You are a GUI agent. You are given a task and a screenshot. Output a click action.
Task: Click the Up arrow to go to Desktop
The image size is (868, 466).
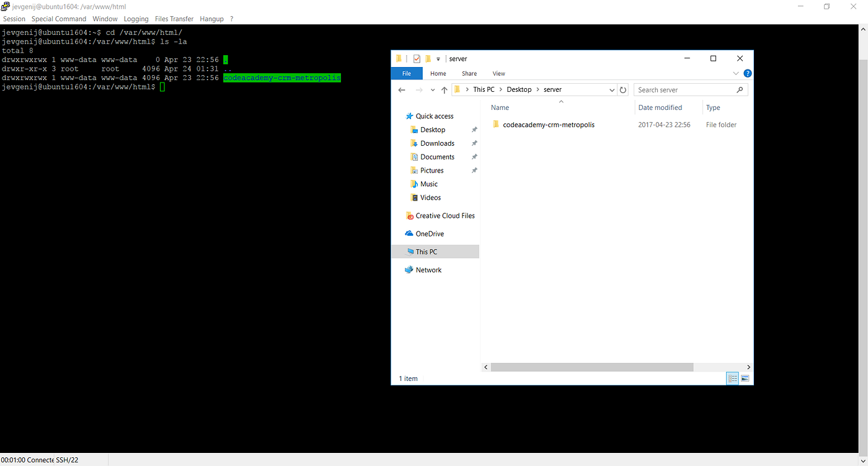[x=444, y=89]
